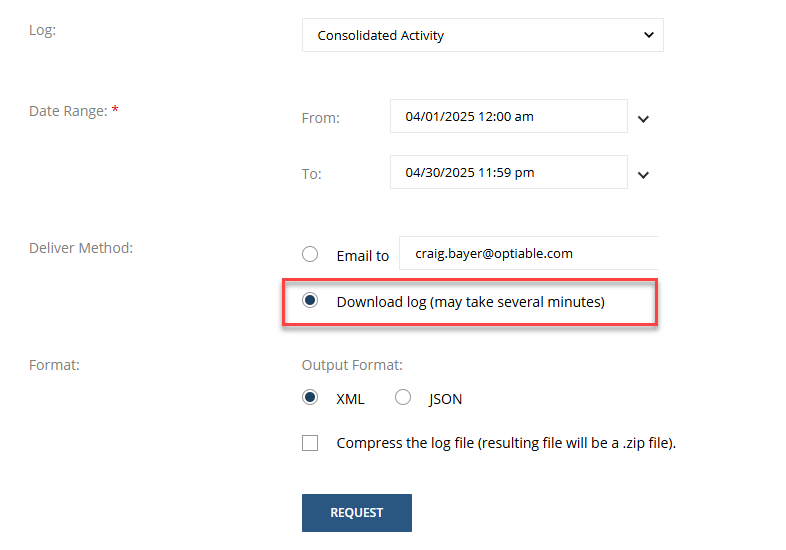The height and width of the screenshot is (550, 786).
Task: Click the From date field 04/01/2025
Action: click(x=509, y=116)
